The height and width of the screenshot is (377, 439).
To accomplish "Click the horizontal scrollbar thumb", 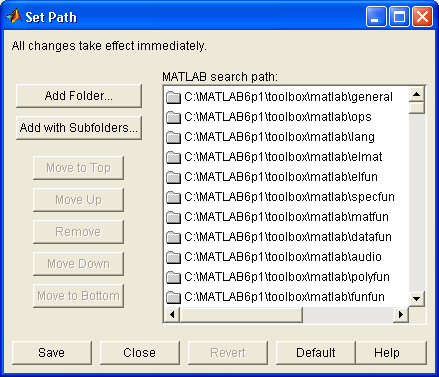I will (x=241, y=315).
